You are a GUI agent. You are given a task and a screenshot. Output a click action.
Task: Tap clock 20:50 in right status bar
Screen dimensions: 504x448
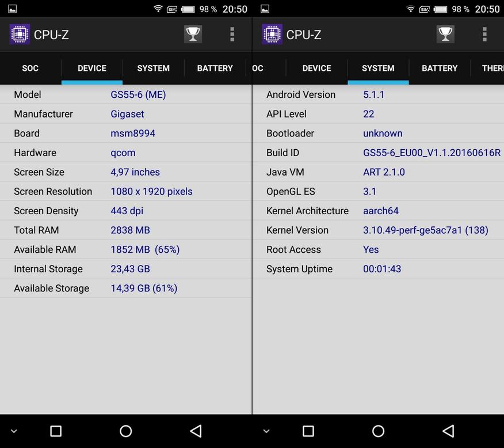(x=488, y=9)
